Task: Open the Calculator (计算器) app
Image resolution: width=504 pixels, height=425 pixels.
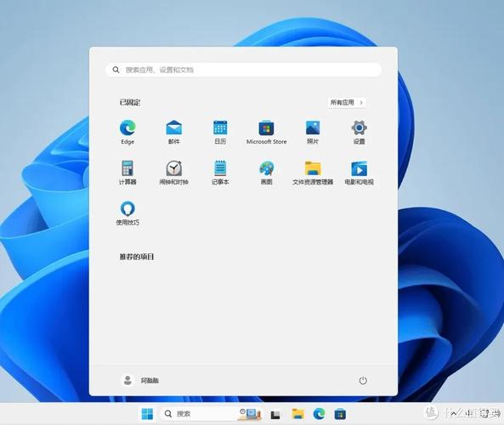Action: click(127, 173)
